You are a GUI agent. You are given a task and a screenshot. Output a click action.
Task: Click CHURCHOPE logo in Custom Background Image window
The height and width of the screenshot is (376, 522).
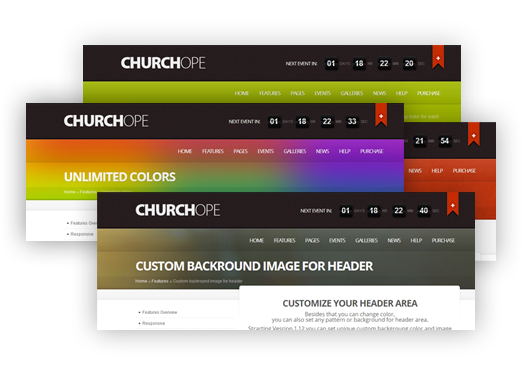178,210
